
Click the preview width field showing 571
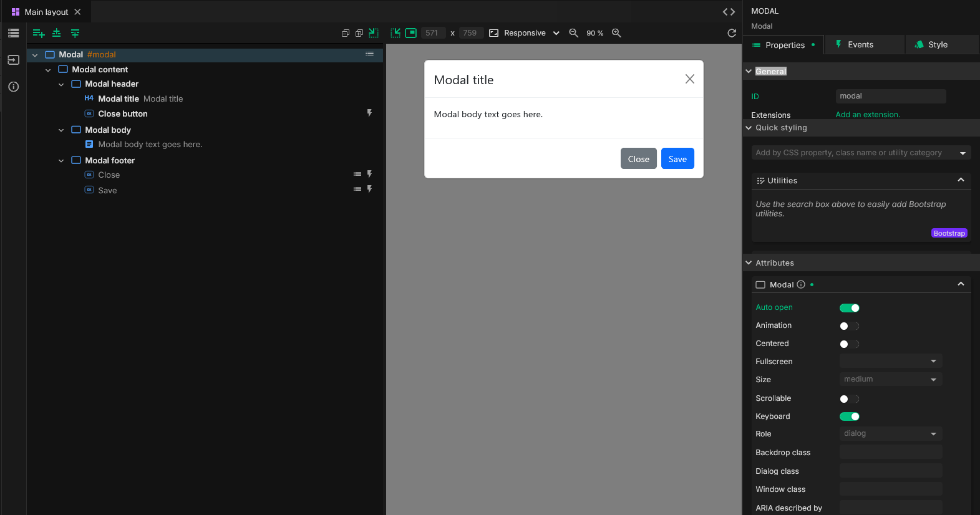coord(432,33)
